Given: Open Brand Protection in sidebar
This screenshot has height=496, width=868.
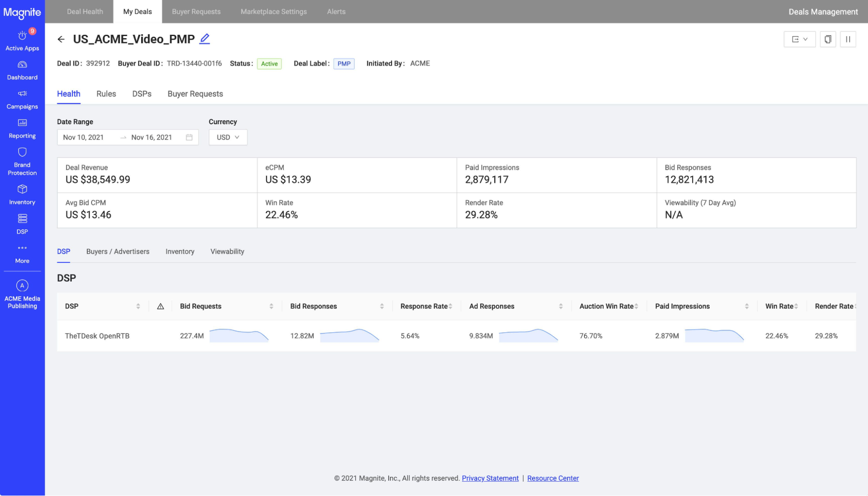Looking at the screenshot, I should pyautogui.click(x=22, y=162).
